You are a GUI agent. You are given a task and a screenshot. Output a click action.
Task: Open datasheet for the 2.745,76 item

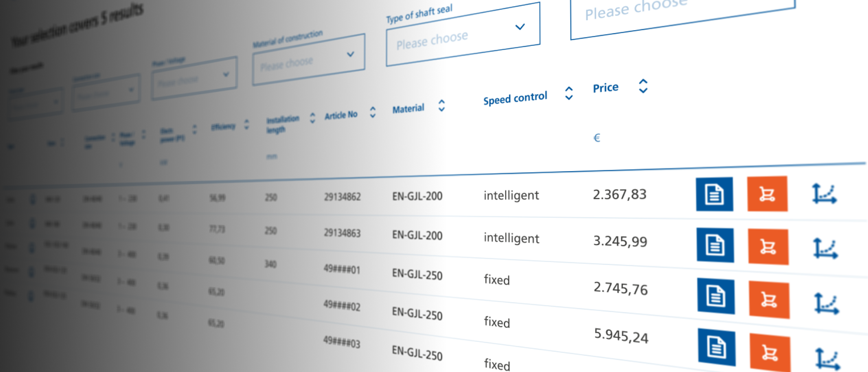pos(716,296)
